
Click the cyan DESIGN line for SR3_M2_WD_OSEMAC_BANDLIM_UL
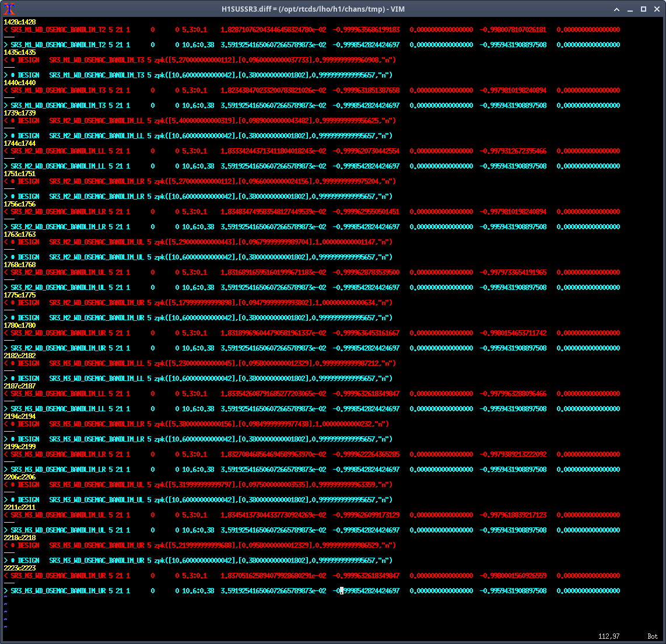pos(199,257)
